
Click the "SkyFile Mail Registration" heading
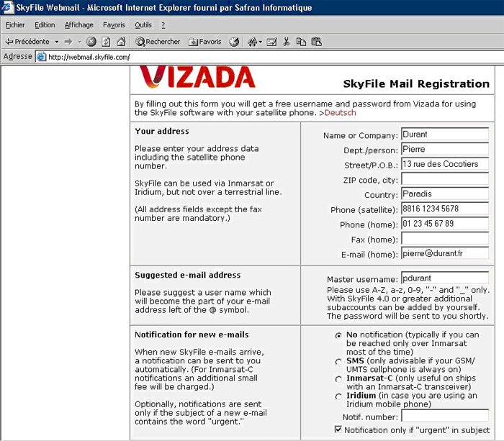416,84
